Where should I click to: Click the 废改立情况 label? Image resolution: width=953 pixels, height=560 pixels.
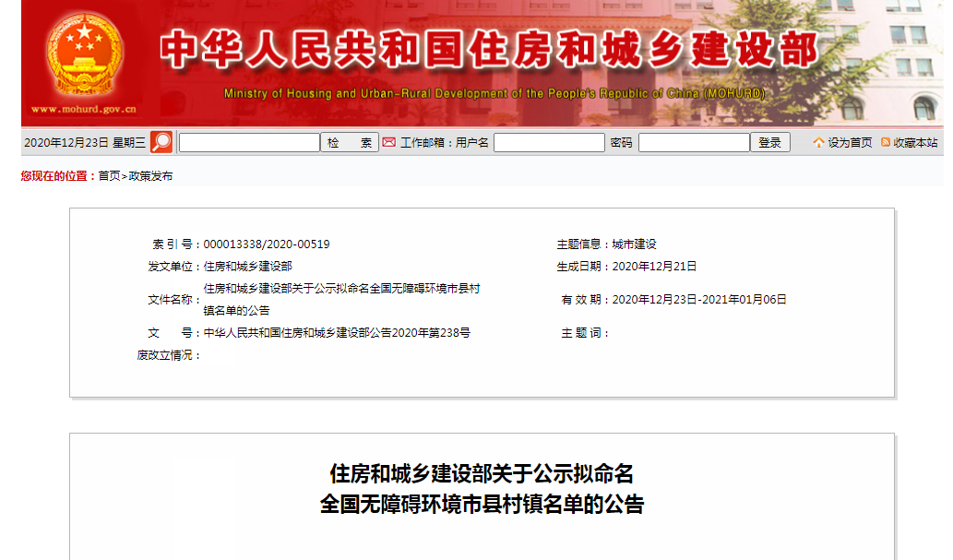click(x=169, y=355)
